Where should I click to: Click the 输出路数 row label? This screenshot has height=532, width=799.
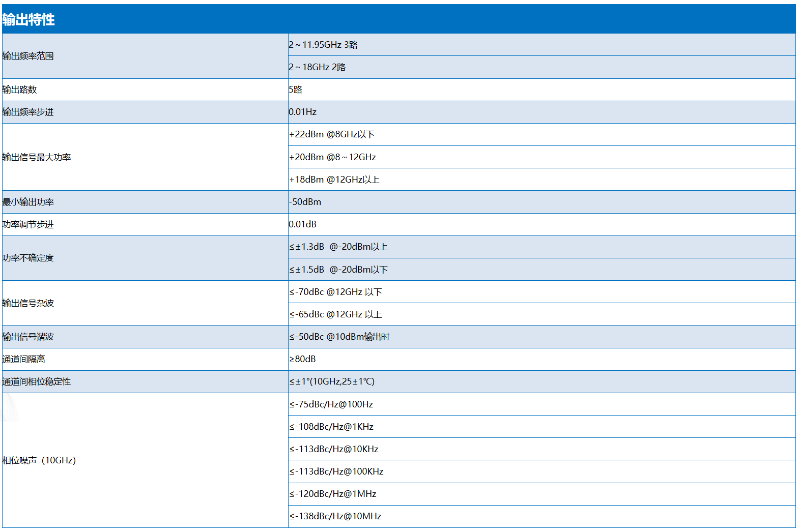20,90
